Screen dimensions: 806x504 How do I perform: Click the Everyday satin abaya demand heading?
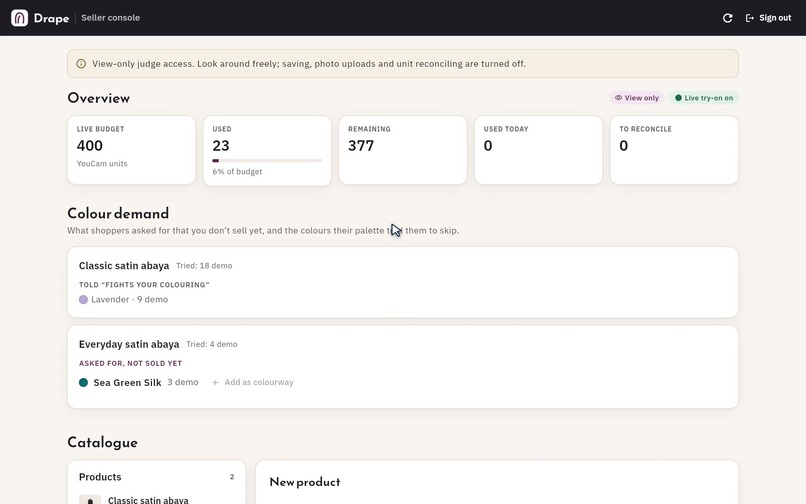(129, 344)
